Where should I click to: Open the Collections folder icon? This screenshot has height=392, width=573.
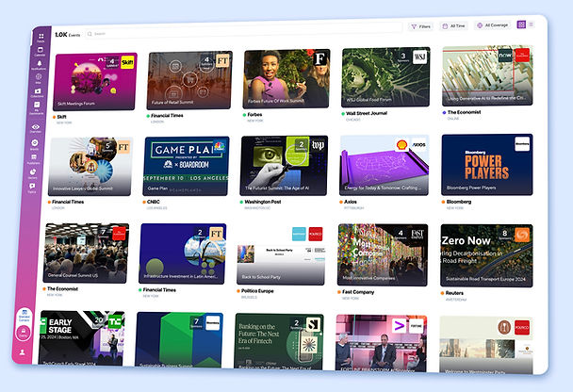pyautogui.click(x=38, y=92)
